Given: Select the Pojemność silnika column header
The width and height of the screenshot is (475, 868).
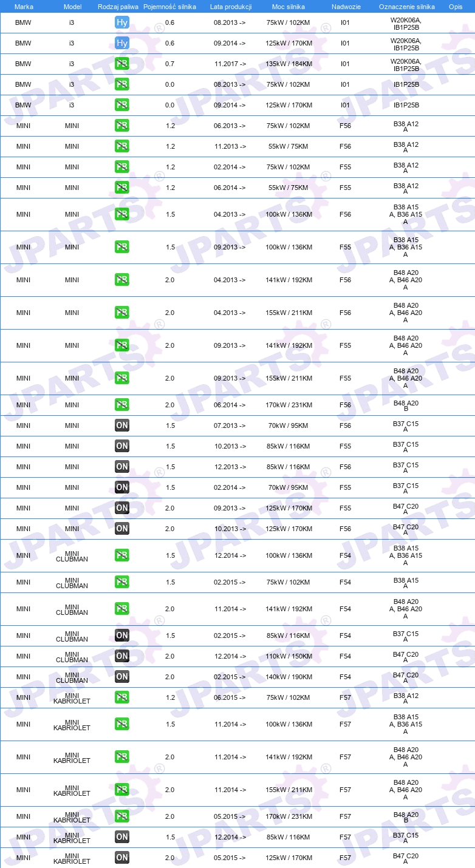Looking at the screenshot, I should pos(170,7).
